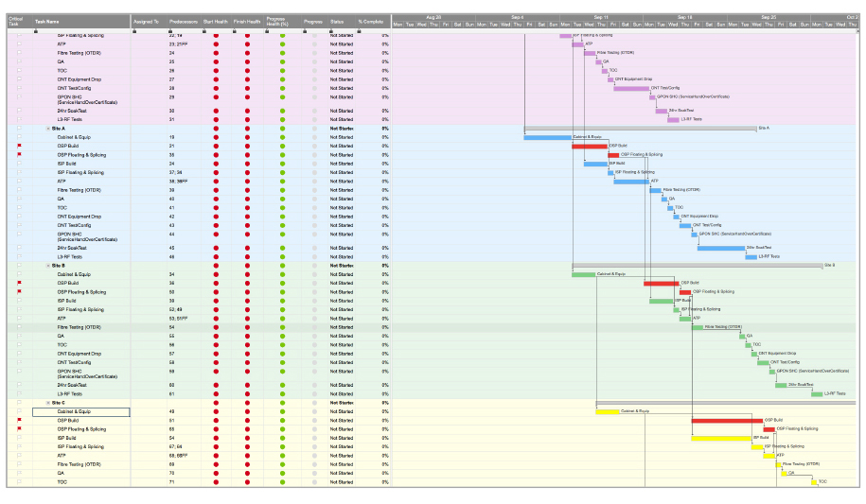Image resolution: width=866 pixels, height=504 pixels.
Task: Select the Site B Fibre Testing (OTDR) task name
Action: (80, 327)
